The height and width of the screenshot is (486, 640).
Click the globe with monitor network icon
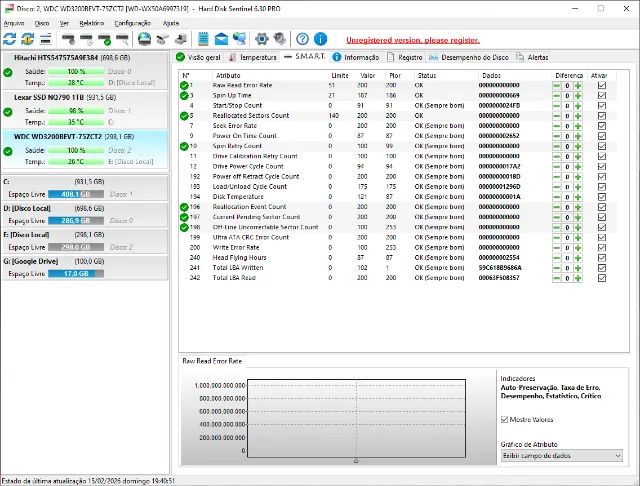(240, 39)
